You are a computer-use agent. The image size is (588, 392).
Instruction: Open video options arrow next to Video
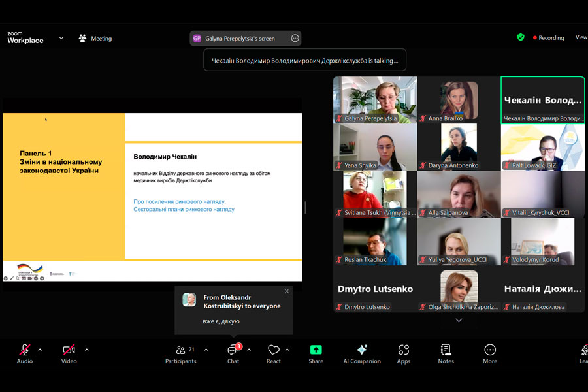(x=87, y=350)
